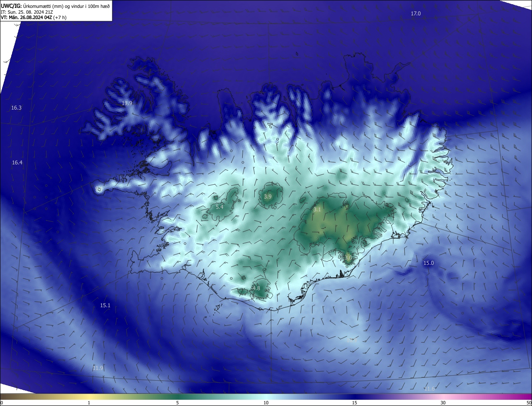Click the 5 tick on the color scale
This screenshot has width=532, height=406.
(177, 403)
